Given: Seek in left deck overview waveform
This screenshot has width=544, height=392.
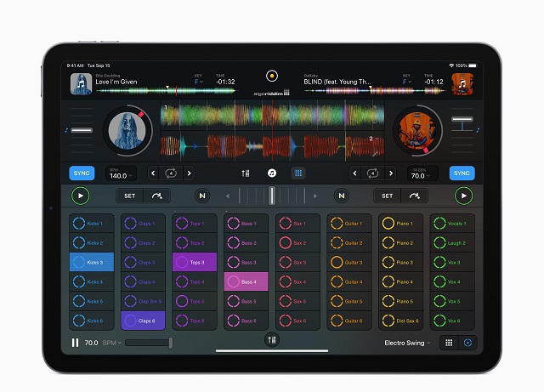Looking at the screenshot, I should pyautogui.click(x=167, y=91).
